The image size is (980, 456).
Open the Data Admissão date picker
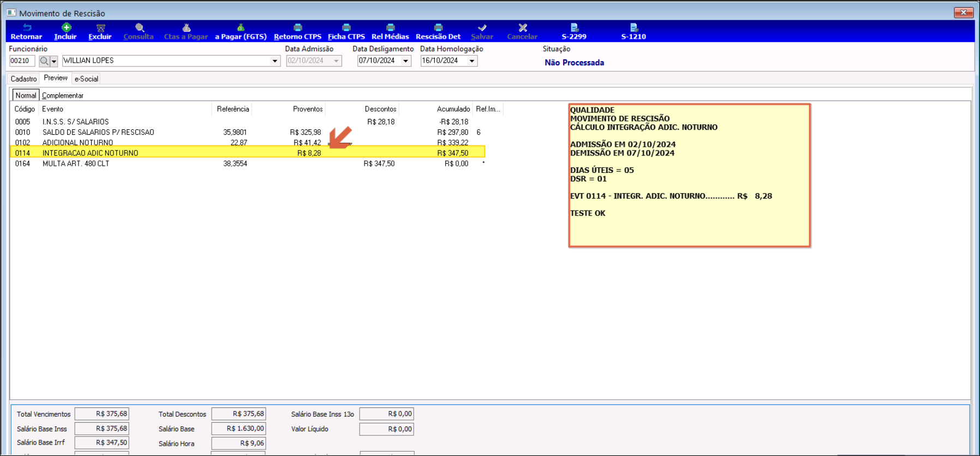click(x=337, y=61)
